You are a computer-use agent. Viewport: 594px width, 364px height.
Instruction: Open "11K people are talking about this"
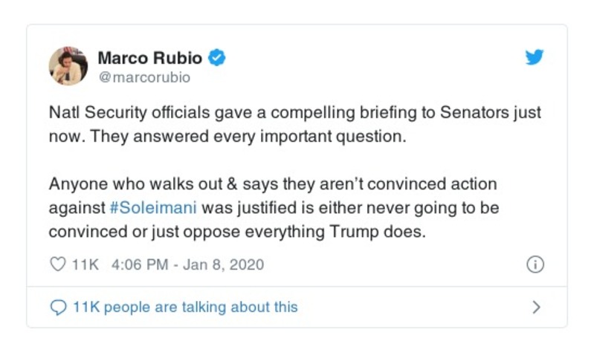pyautogui.click(x=185, y=307)
